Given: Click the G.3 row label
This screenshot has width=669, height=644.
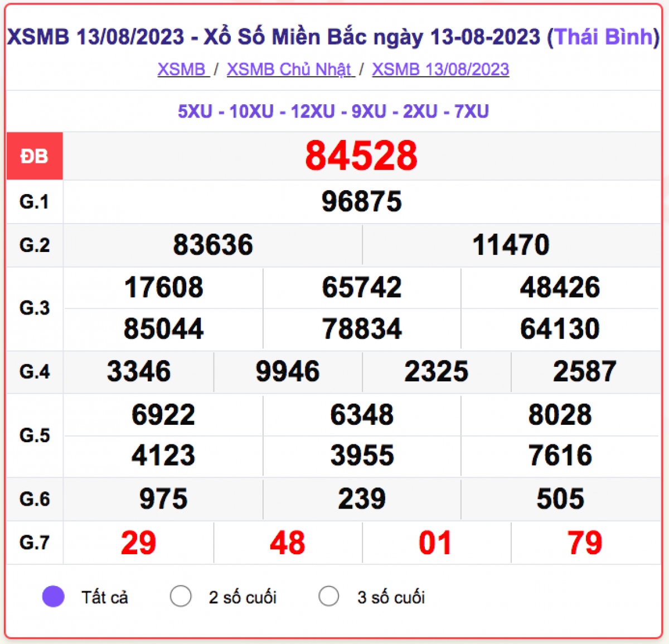Looking at the screenshot, I should point(35,308).
